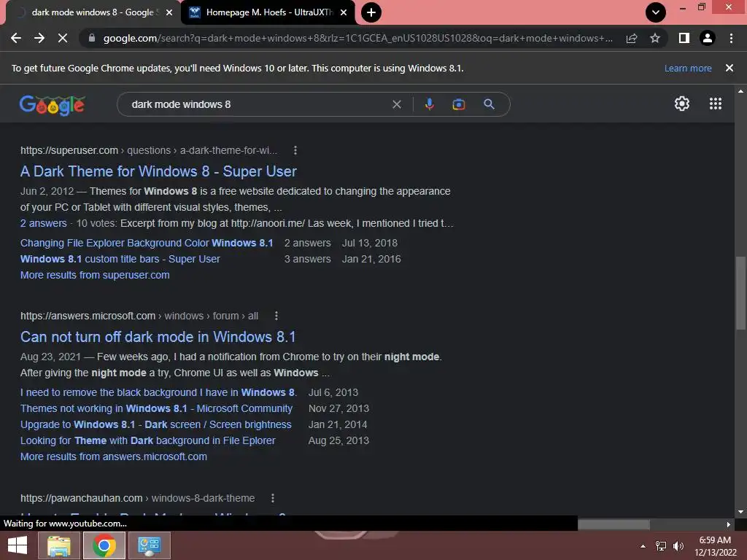Click the Google search input field
The image size is (747, 560).
pyautogui.click(x=258, y=104)
